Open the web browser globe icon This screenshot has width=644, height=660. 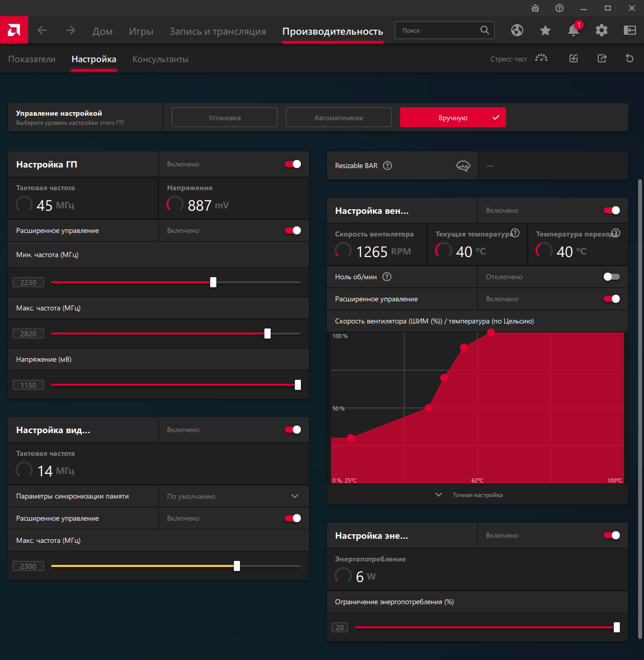517,30
